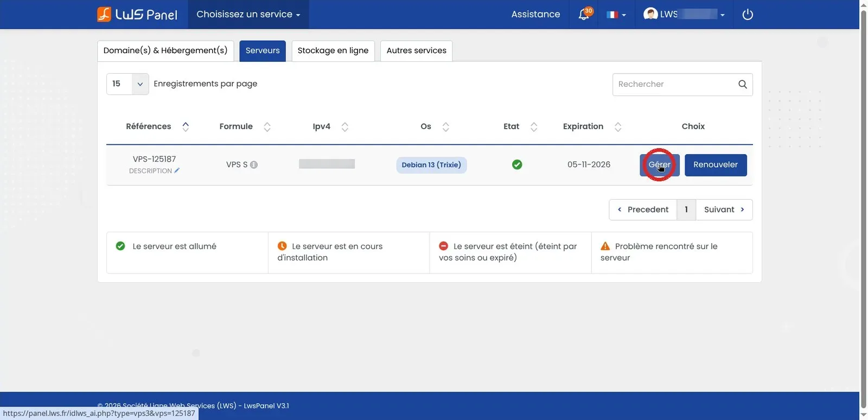Go to Autres services tab
Image resolution: width=868 pixels, height=420 pixels.
416,50
